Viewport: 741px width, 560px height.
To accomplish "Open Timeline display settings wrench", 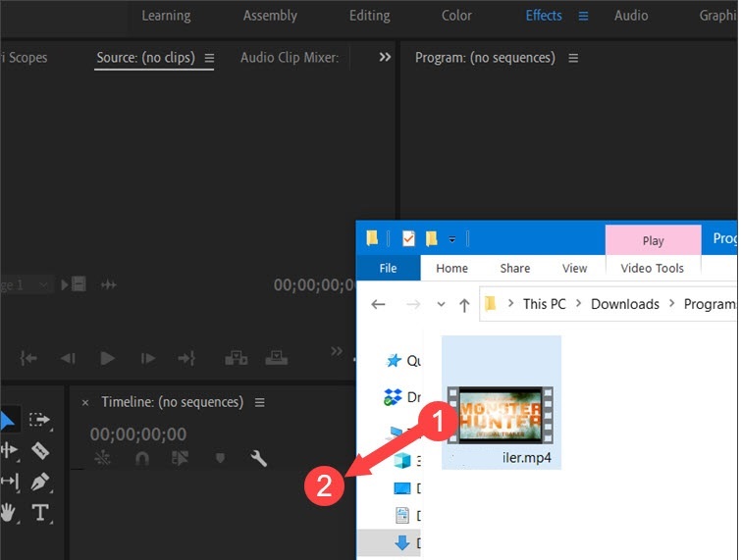I will [259, 458].
